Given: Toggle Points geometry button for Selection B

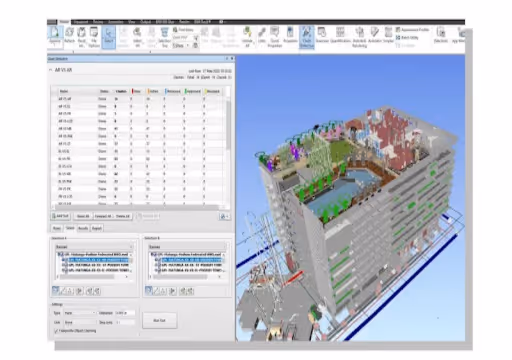Looking at the screenshot, I should click(x=163, y=291).
